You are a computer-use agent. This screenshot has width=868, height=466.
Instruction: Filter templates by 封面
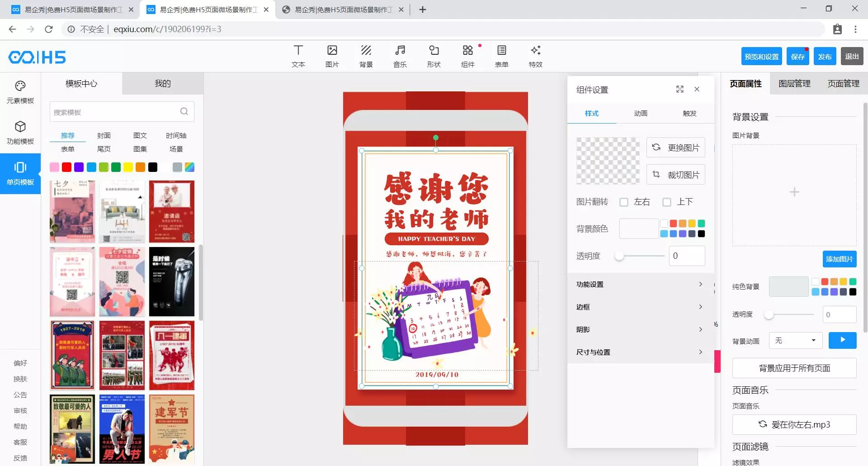click(x=104, y=136)
